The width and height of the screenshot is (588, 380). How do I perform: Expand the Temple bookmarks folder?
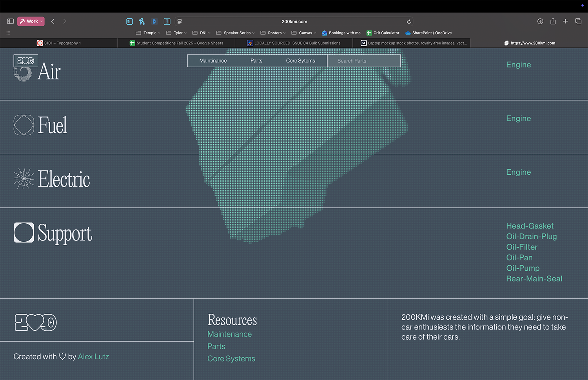pyautogui.click(x=148, y=33)
